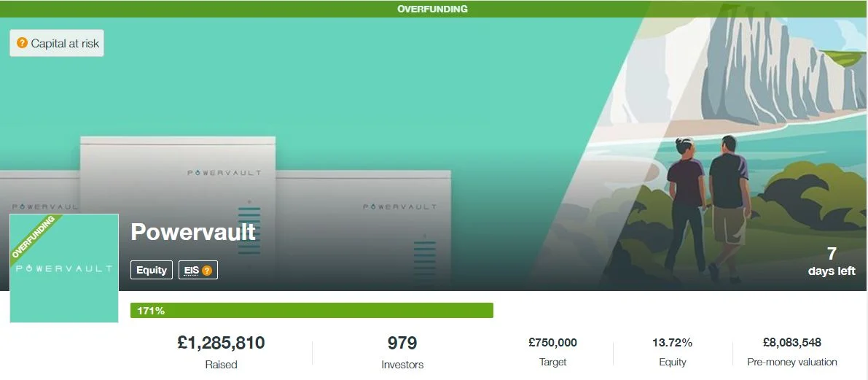Click the green Overfunding banner at top
Screen dimensions: 868x380
click(x=433, y=9)
